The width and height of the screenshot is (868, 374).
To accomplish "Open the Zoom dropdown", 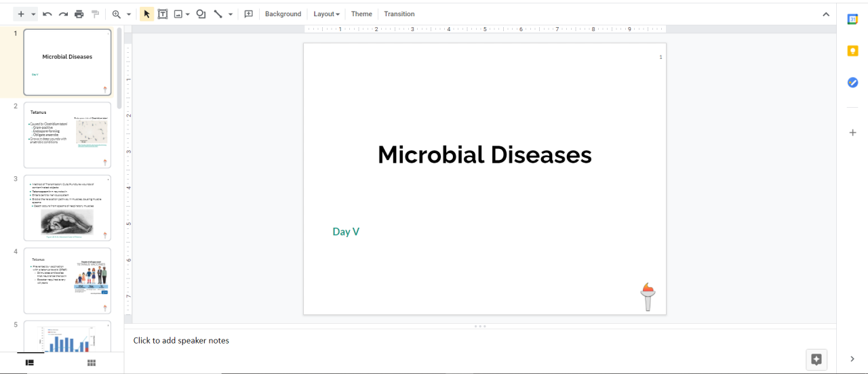I will pos(128,14).
